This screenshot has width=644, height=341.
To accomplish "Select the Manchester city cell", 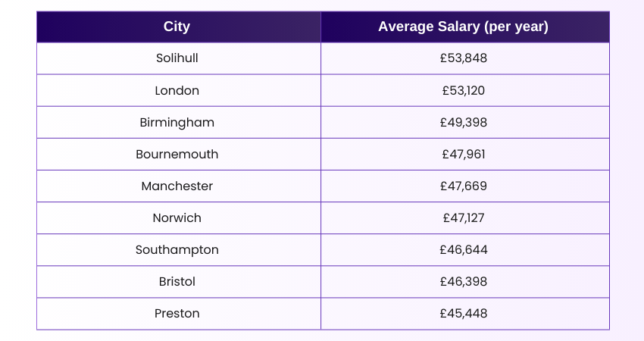I will 177,186.
